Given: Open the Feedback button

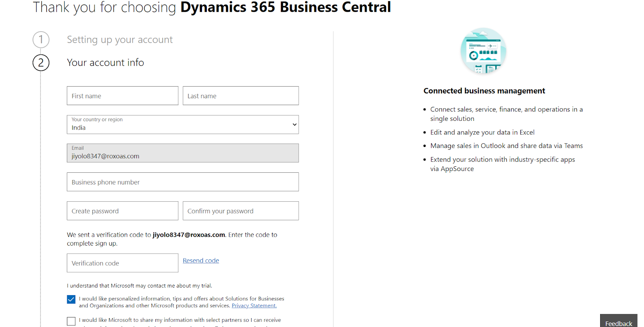Looking at the screenshot, I should click(x=619, y=321).
